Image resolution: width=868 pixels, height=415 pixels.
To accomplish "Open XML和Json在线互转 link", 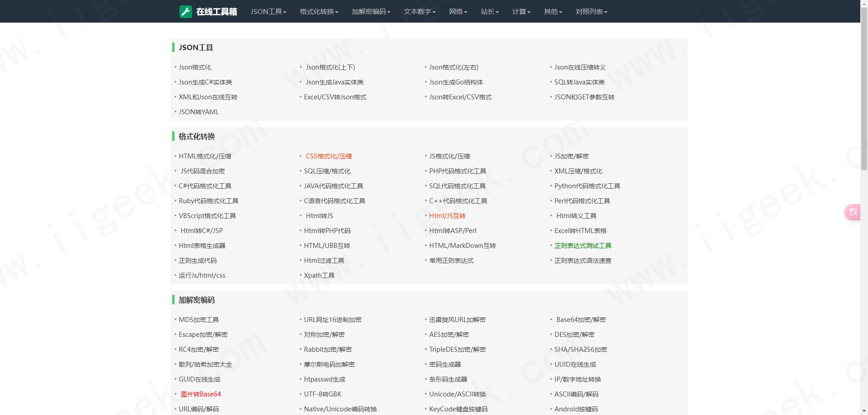I will tap(208, 97).
